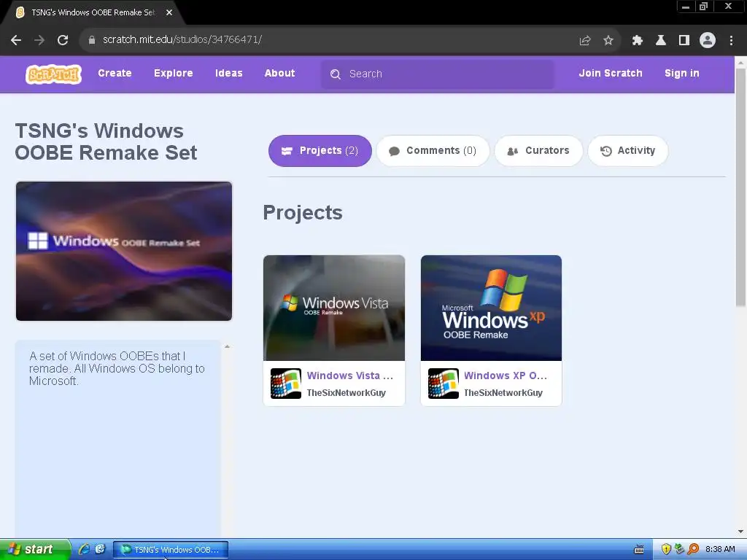Switch to the Activity tab
This screenshot has height=560, width=747.
[628, 151]
